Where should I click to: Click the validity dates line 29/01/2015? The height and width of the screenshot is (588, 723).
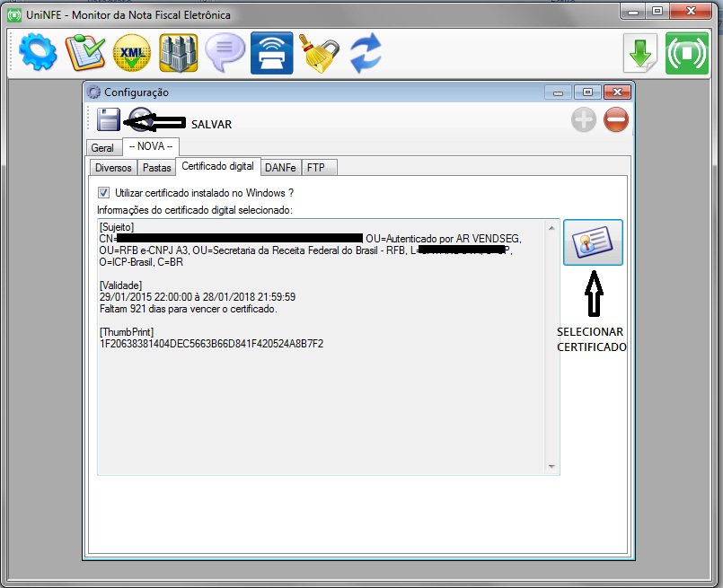pos(198,297)
